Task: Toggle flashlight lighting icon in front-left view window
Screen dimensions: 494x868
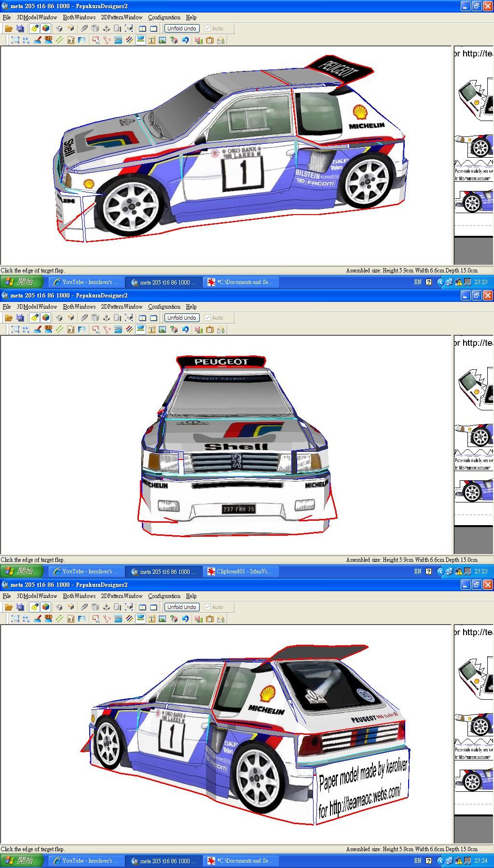Action: click(x=34, y=28)
